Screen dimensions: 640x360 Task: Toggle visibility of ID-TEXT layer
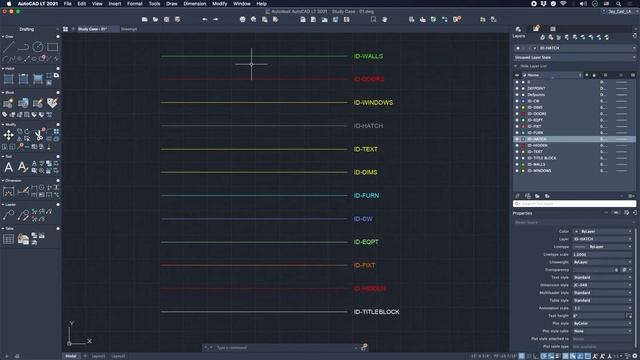(x=517, y=152)
